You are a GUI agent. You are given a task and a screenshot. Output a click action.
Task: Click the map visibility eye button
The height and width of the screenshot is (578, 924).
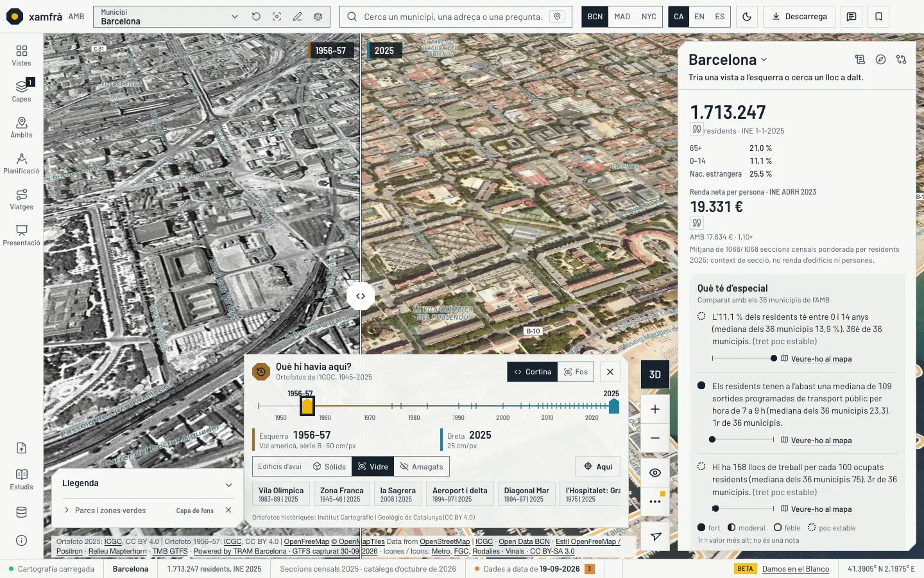point(655,473)
